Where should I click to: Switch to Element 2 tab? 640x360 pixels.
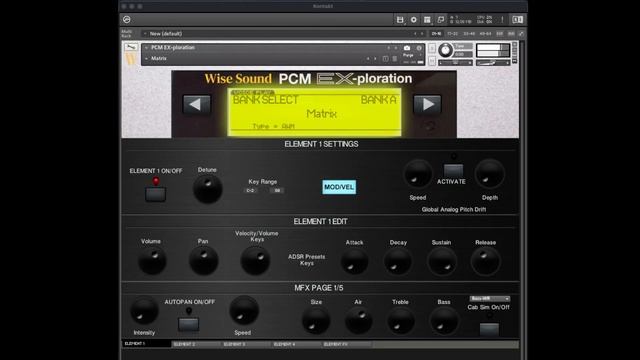click(196, 344)
